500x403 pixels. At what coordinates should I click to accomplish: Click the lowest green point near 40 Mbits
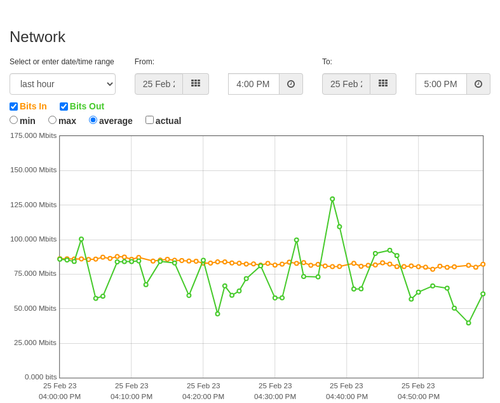tap(468, 323)
